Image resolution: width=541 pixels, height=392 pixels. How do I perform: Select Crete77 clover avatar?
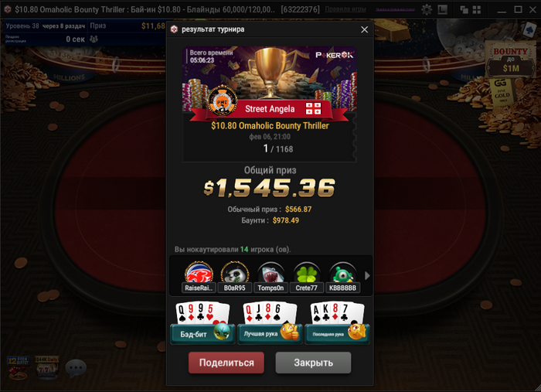point(306,277)
